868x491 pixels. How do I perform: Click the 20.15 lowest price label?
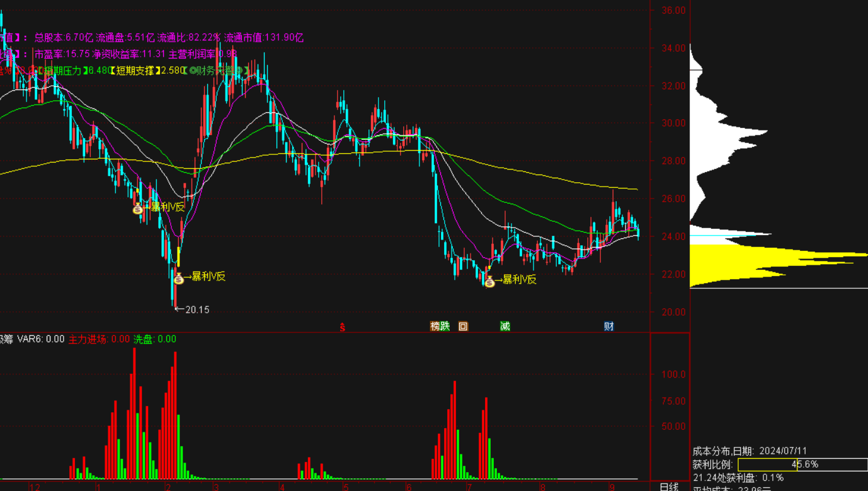click(x=197, y=309)
